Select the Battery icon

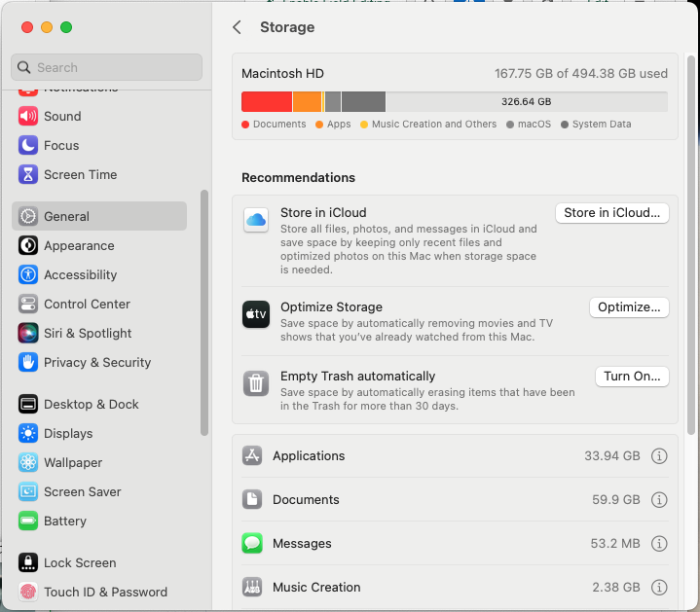pos(27,521)
